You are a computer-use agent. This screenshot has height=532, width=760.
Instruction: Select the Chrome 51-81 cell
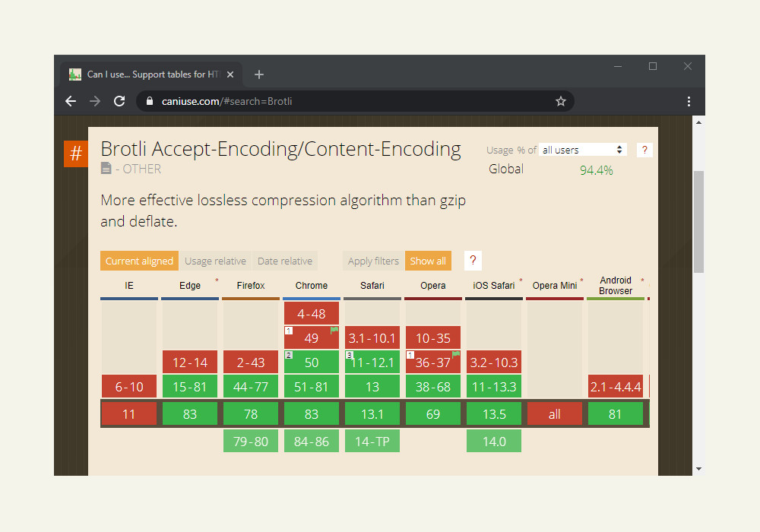(x=312, y=386)
